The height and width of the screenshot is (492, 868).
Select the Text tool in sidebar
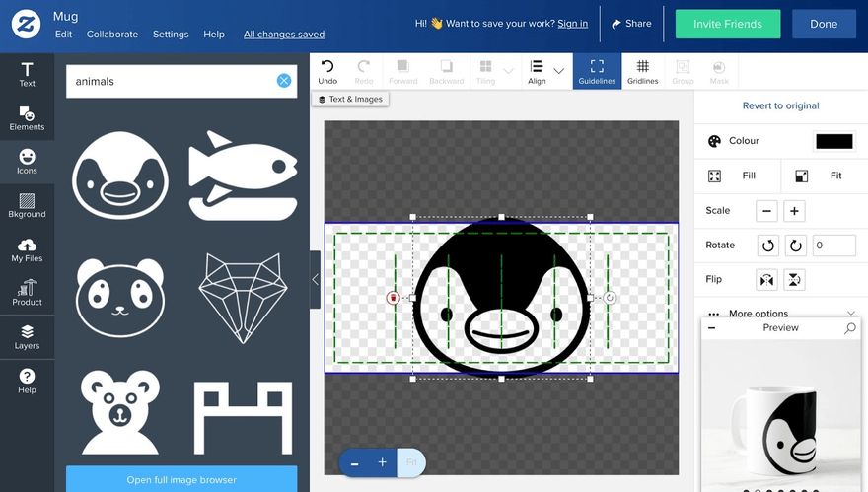click(x=27, y=75)
